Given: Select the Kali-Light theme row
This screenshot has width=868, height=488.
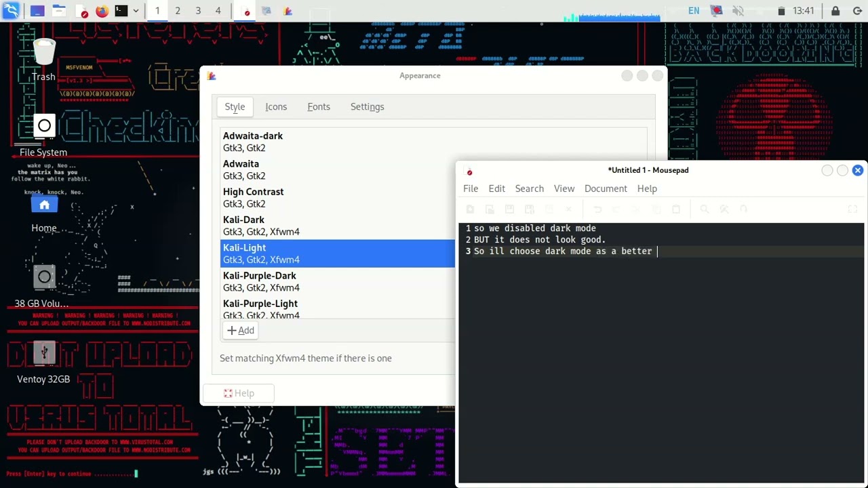Looking at the screenshot, I should pos(338,253).
